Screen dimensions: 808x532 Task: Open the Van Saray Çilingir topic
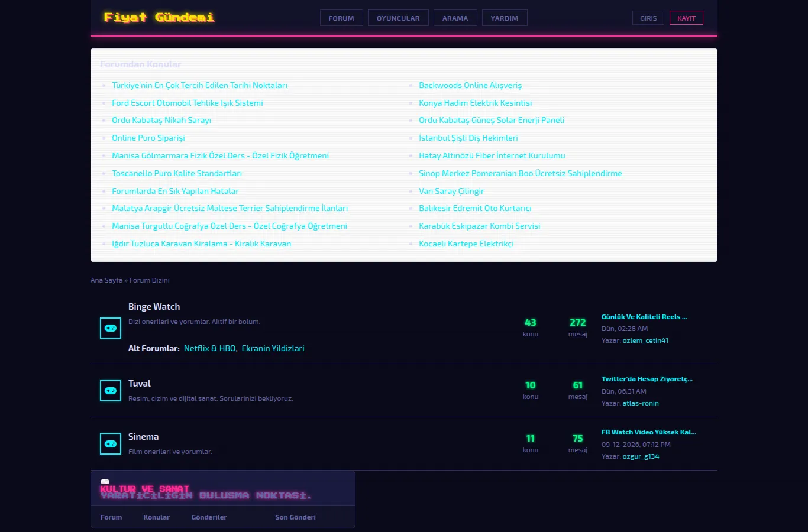tap(451, 192)
